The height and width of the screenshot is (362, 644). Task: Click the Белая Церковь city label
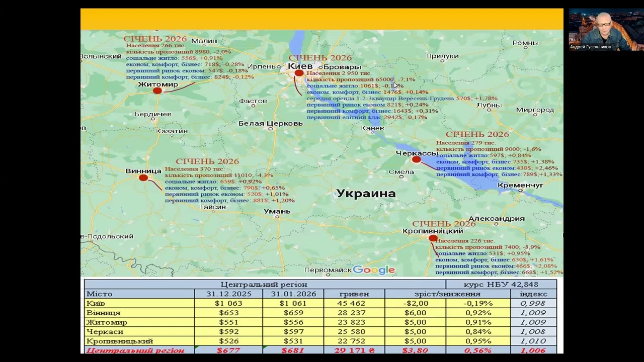click(x=270, y=123)
